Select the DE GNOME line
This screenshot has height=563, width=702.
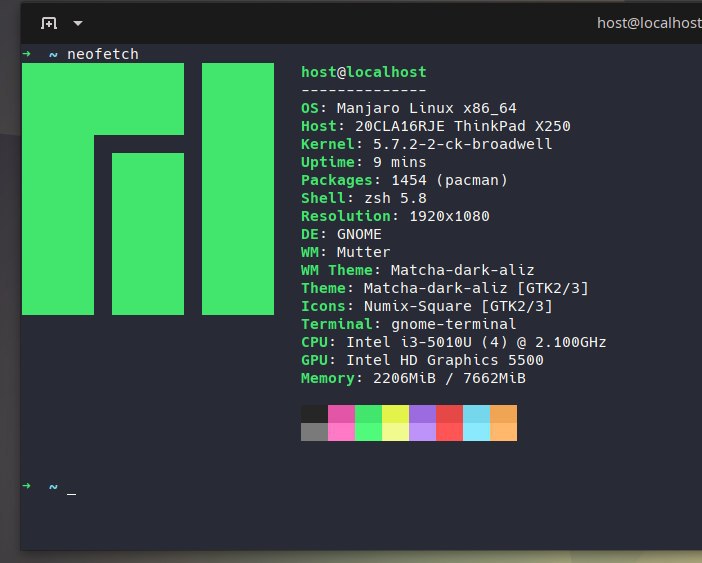point(341,234)
